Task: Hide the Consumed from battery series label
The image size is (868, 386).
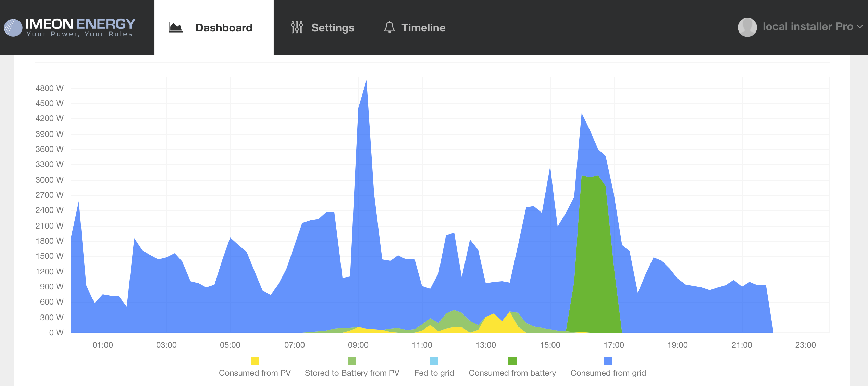Action: pos(512,373)
